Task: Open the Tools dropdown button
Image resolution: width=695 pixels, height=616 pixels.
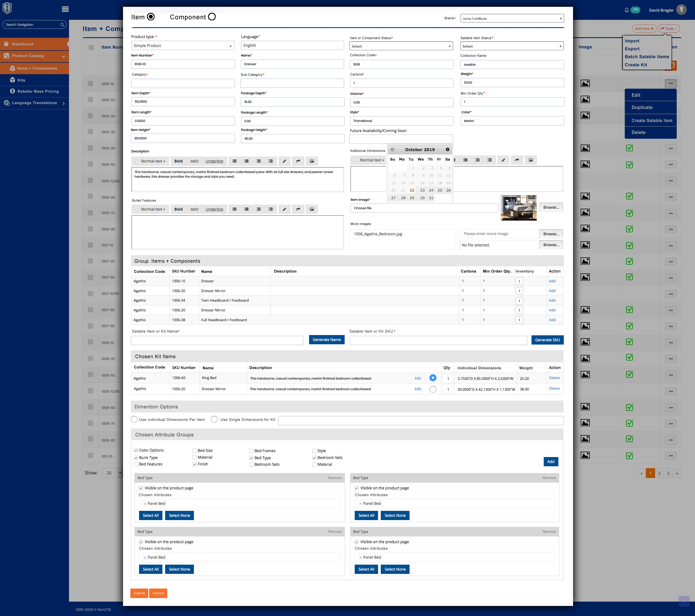Action: pos(669,29)
